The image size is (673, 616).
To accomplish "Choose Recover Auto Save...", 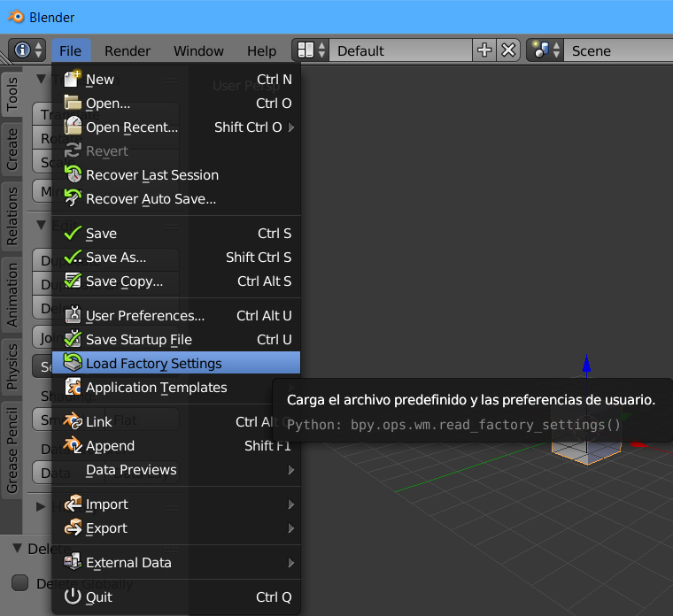I will [176, 199].
